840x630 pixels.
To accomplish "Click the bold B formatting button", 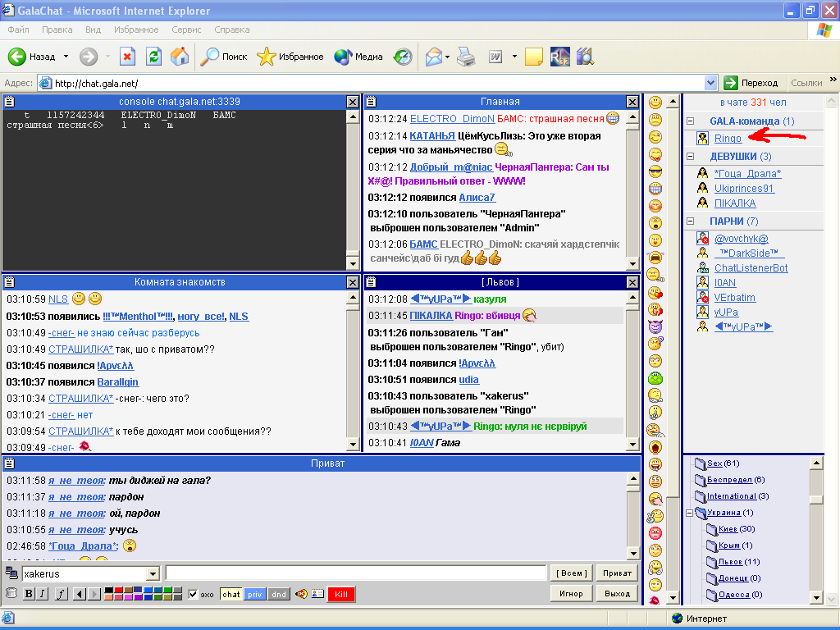I will (x=29, y=594).
